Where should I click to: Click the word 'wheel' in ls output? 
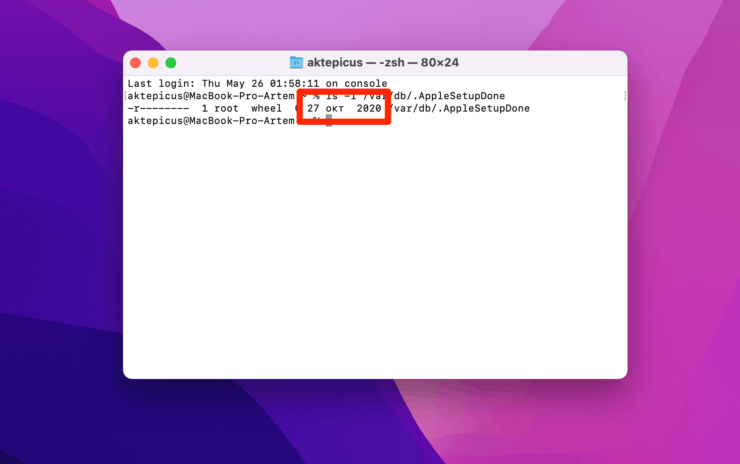click(266, 109)
